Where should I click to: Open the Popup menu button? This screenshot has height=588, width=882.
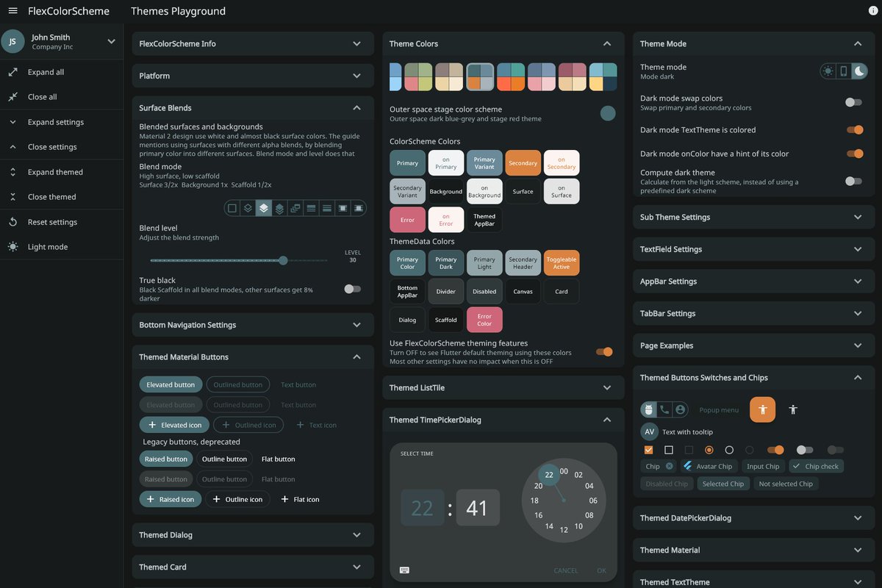tap(719, 410)
